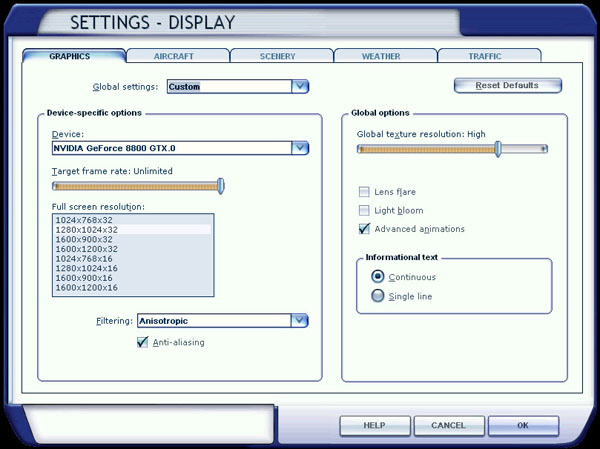
Task: Select resolution 1280x1024x32
Action: [x=133, y=230]
